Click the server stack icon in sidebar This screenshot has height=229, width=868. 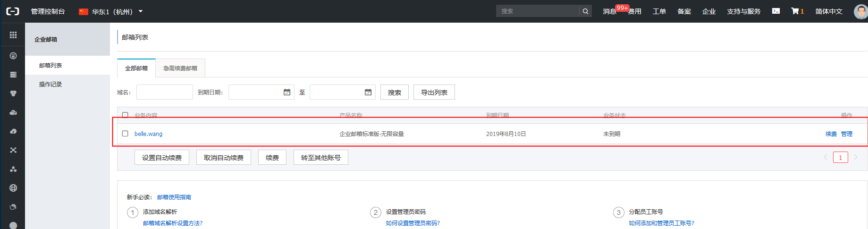click(x=13, y=75)
